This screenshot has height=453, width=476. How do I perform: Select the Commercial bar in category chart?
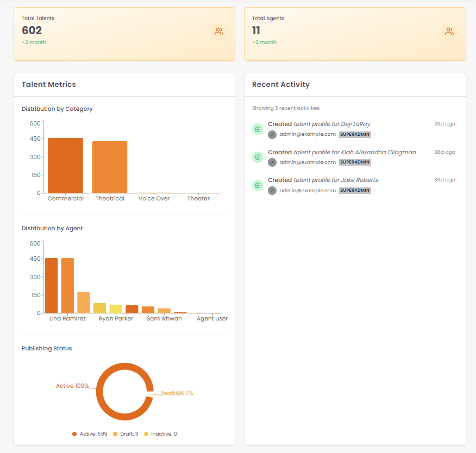pyautogui.click(x=65, y=166)
